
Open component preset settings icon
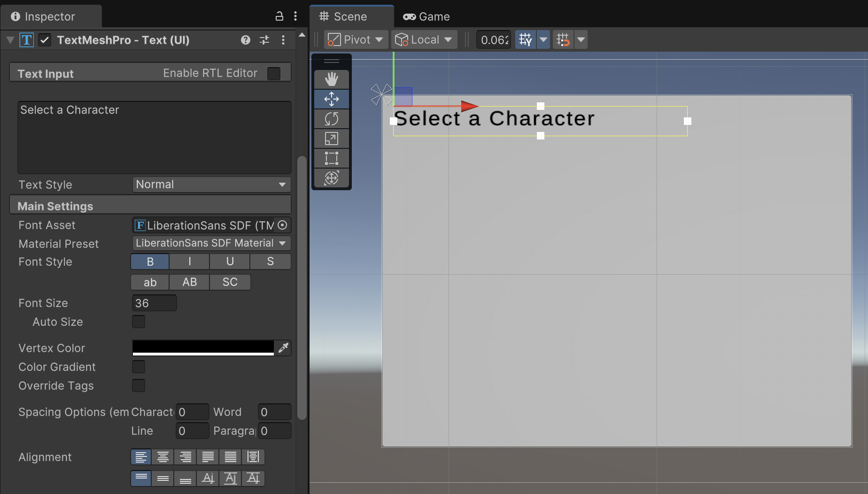pos(264,40)
